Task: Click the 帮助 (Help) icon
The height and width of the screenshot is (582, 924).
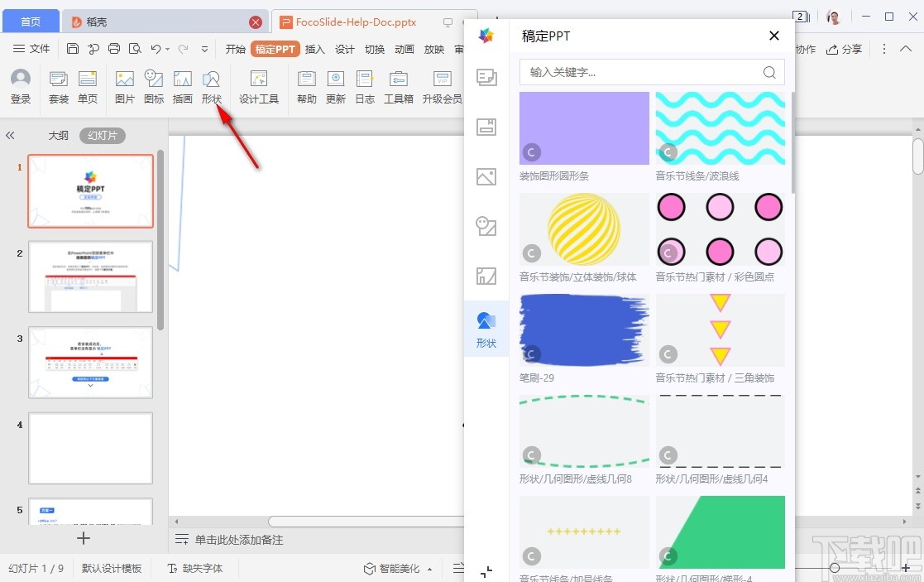Action: [305, 86]
